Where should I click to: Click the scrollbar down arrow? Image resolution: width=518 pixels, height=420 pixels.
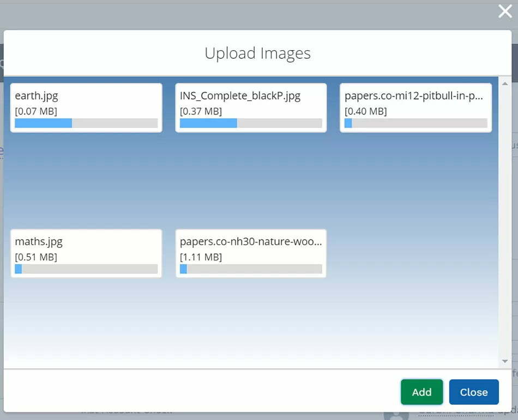tap(504, 361)
